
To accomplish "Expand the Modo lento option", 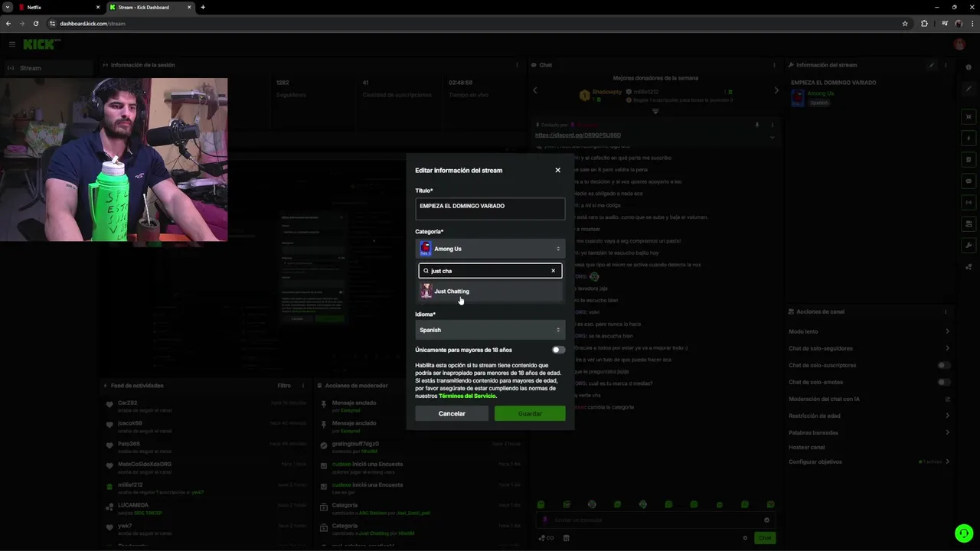I will pos(870,331).
